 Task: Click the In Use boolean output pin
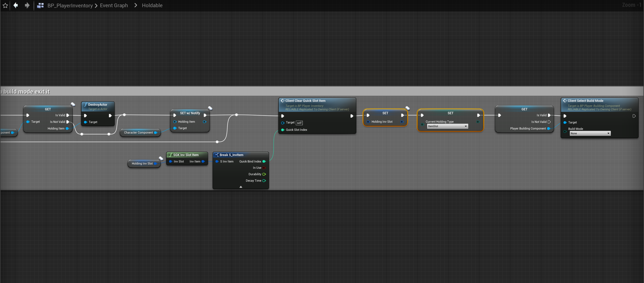point(264,168)
